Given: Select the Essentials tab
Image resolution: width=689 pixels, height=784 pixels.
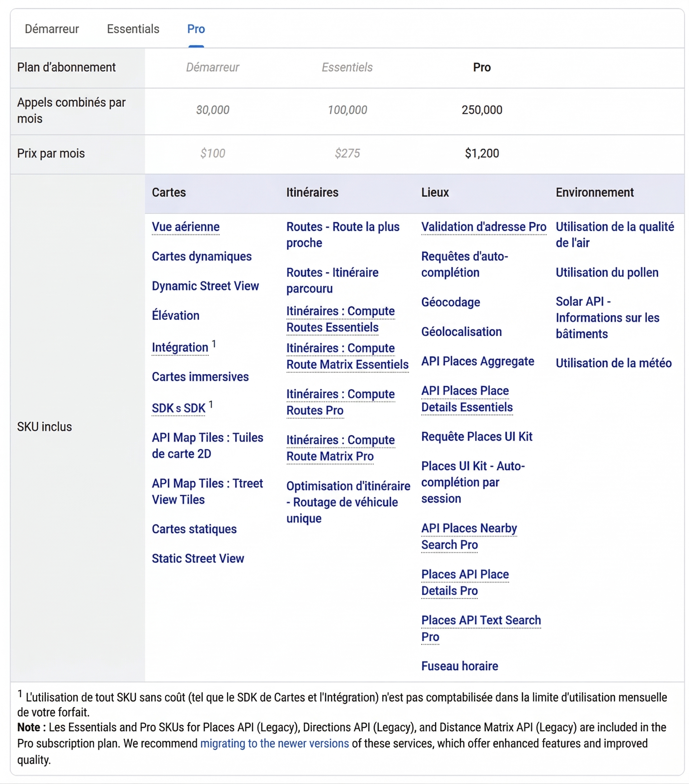Looking at the screenshot, I should pyautogui.click(x=133, y=29).
